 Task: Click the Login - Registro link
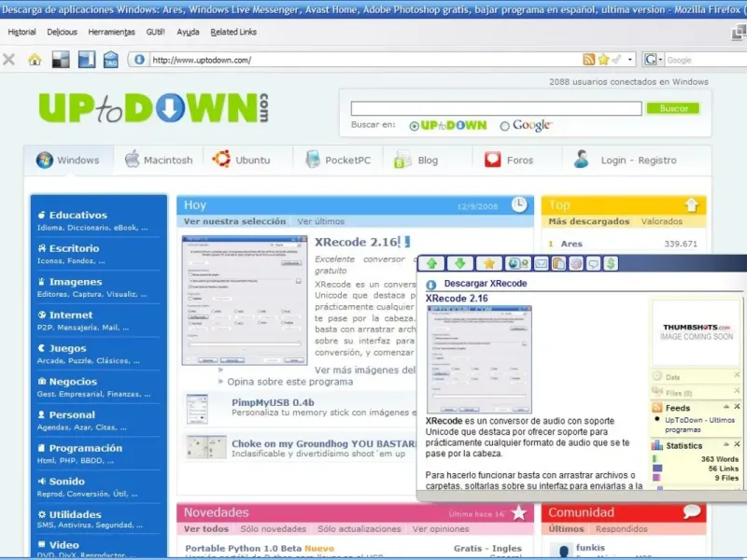click(x=639, y=161)
